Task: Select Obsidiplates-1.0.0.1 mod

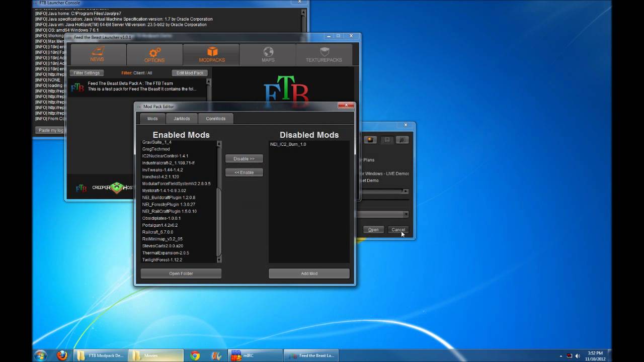Action: pos(162,218)
